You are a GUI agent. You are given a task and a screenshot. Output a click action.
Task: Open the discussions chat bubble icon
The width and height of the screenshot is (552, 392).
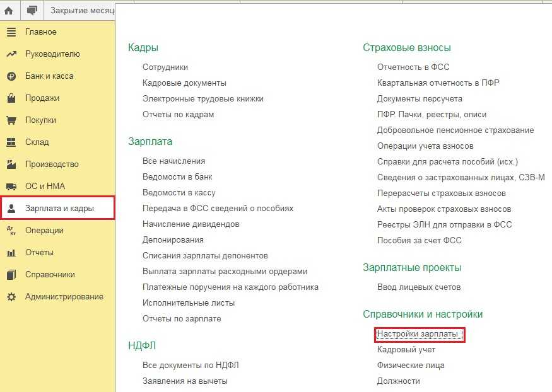tap(32, 11)
